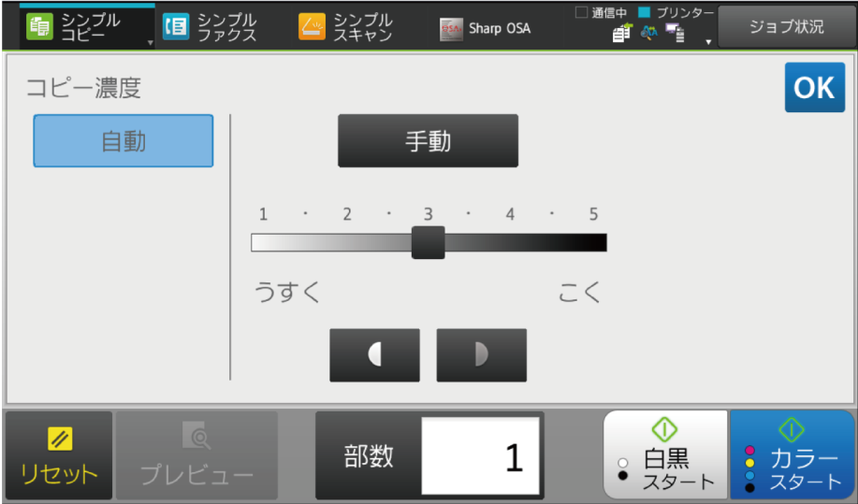858x504 pixels.
Task: Start color copy (カラースタート)
Action: (793, 455)
